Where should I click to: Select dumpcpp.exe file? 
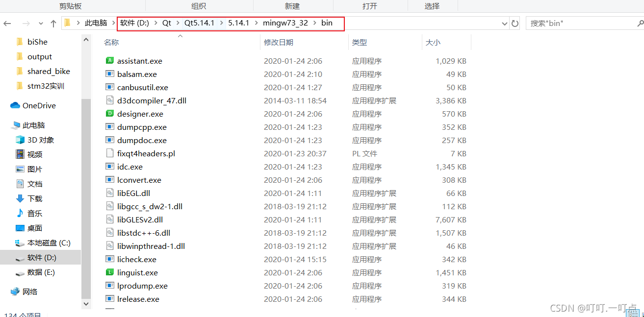(x=142, y=127)
